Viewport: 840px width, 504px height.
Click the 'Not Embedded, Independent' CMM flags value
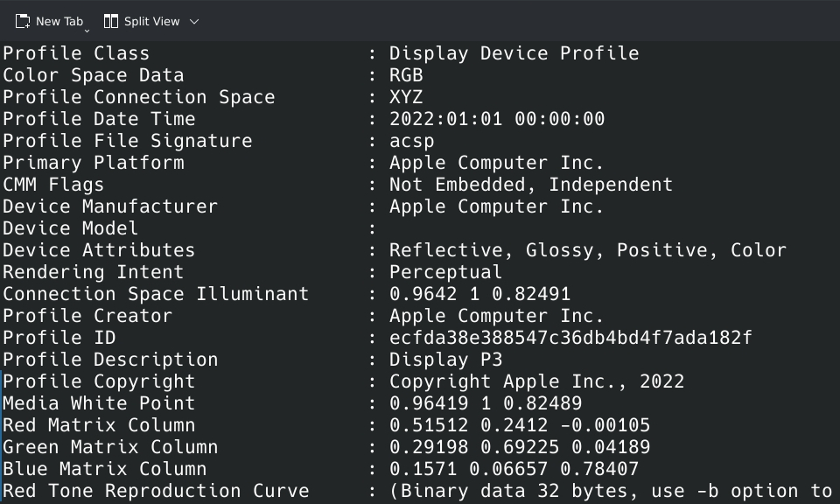pos(530,185)
